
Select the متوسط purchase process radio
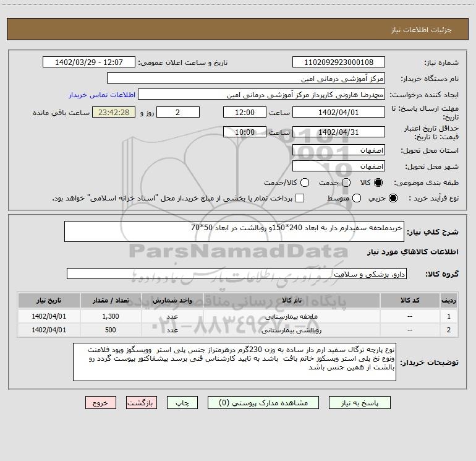click(357, 198)
